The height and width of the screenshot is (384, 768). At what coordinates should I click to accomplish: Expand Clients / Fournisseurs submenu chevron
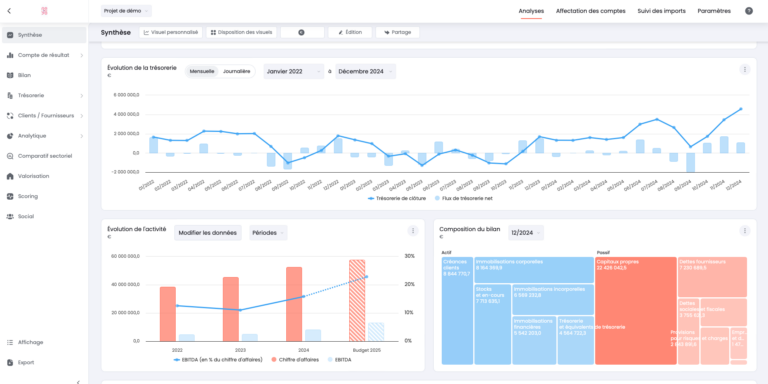point(82,116)
